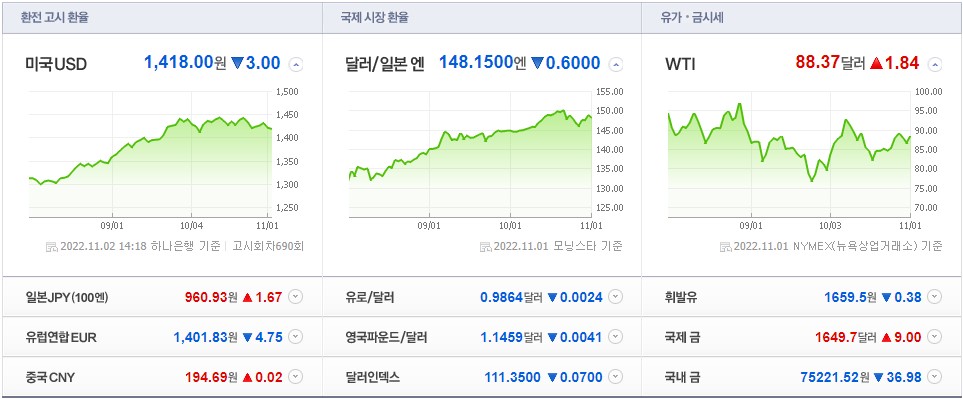The width and height of the screenshot is (963, 399).
Task: Click the 달러/일본 엔 title link
Action: point(385,64)
